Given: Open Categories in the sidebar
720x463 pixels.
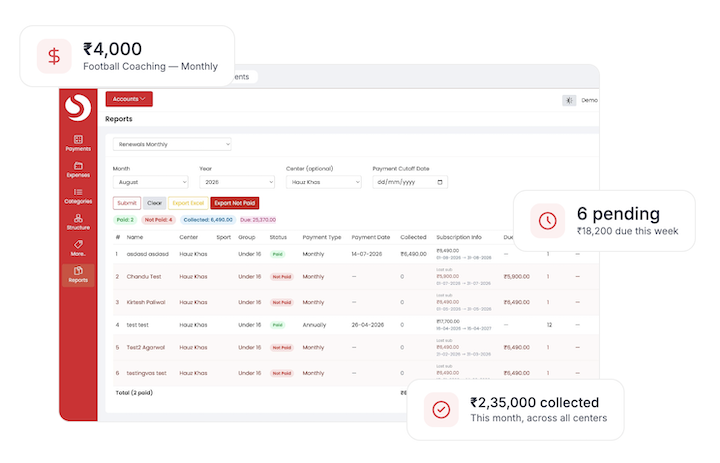Looking at the screenshot, I should pyautogui.click(x=78, y=196).
